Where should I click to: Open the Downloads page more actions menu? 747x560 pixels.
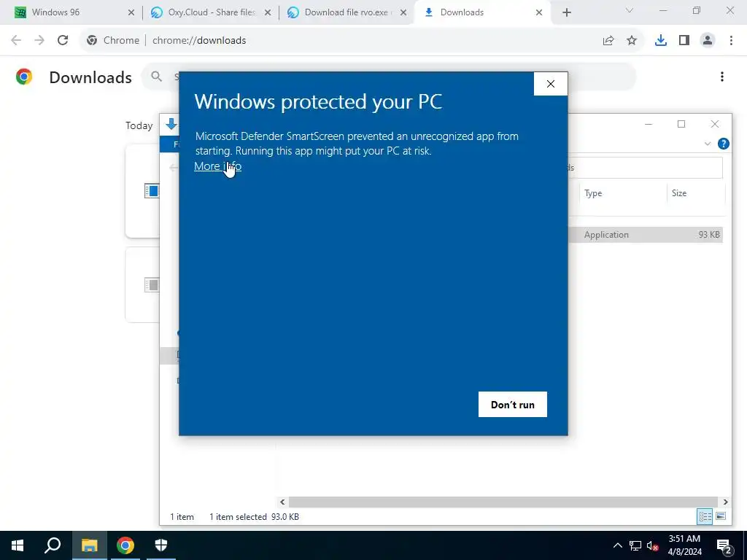tap(722, 77)
